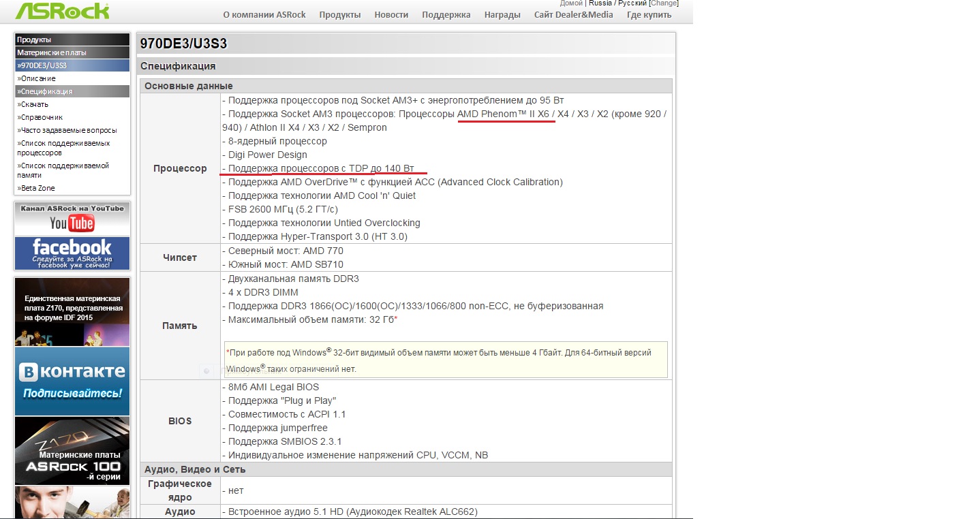This screenshot has height=519, width=980.
Task: Click the Память row label
Action: coord(180,326)
